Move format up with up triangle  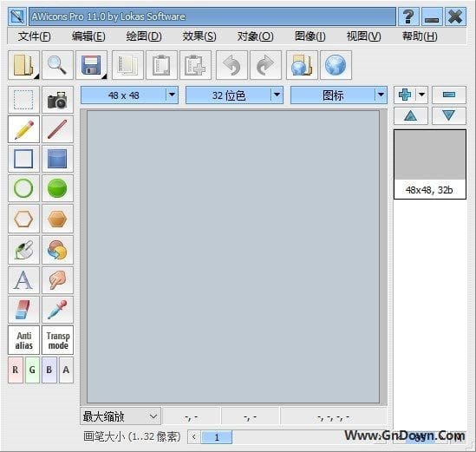[411, 115]
